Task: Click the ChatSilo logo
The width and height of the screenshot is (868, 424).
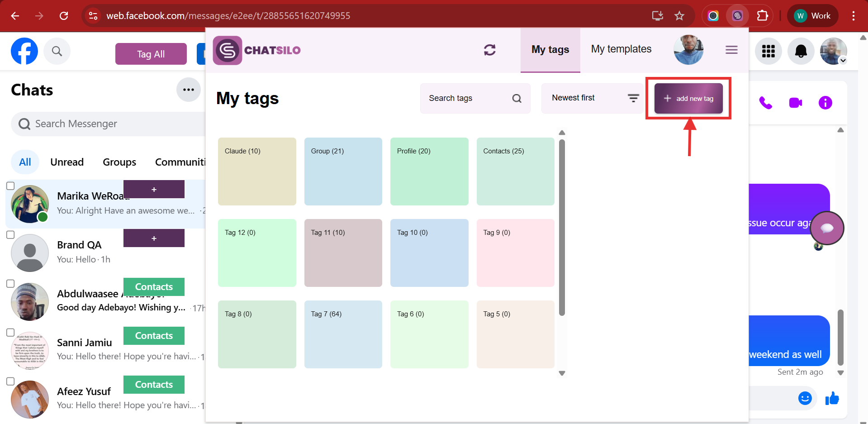Action: (257, 50)
